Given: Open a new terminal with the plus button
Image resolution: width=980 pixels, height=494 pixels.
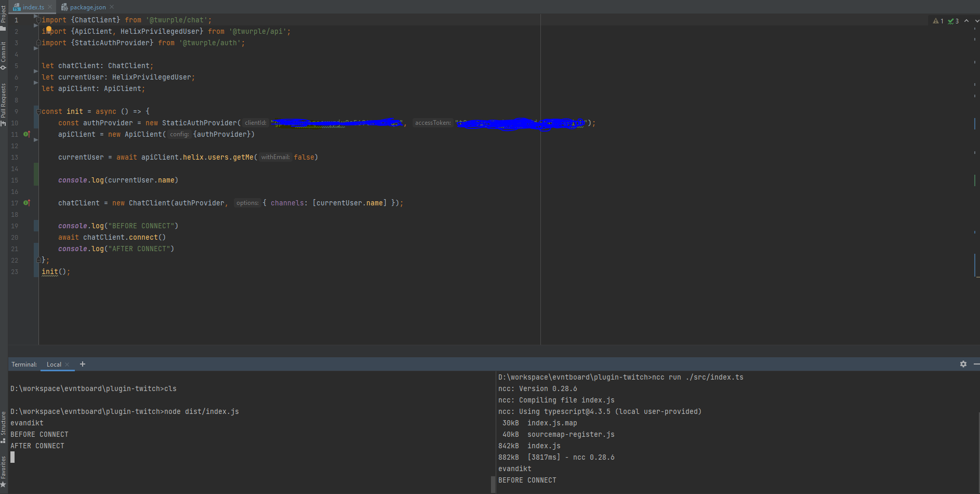Looking at the screenshot, I should tap(82, 364).
